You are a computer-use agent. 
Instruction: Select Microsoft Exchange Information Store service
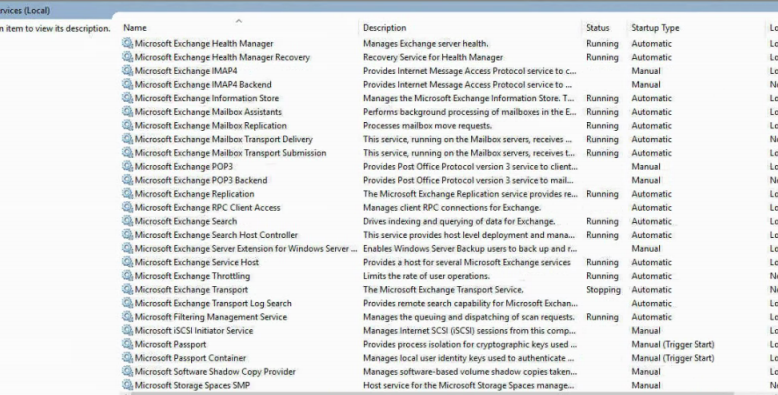(207, 98)
